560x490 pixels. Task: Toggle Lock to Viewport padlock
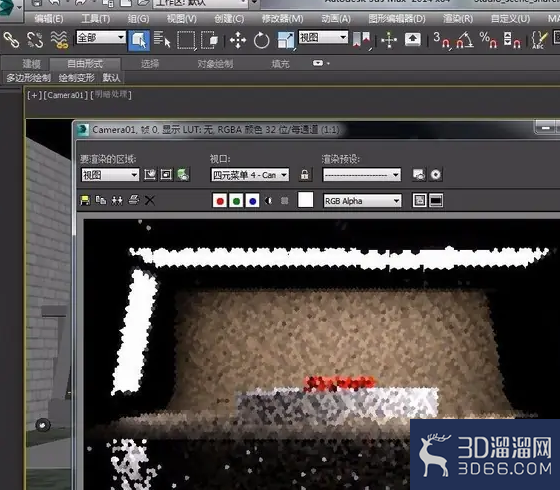coord(305,175)
